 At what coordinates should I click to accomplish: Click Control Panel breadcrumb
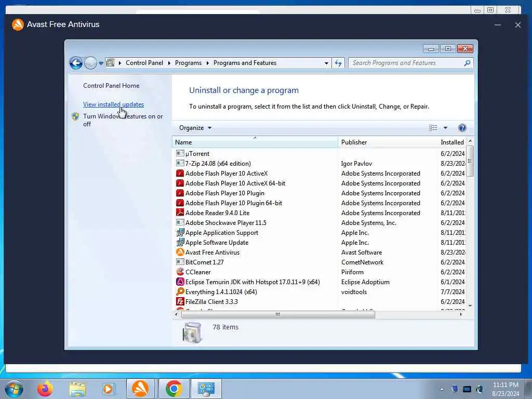[144, 63]
